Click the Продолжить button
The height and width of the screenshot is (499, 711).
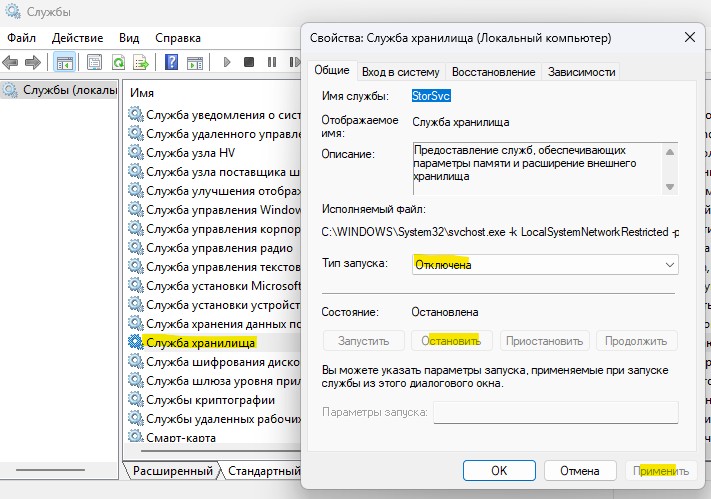pyautogui.click(x=637, y=341)
